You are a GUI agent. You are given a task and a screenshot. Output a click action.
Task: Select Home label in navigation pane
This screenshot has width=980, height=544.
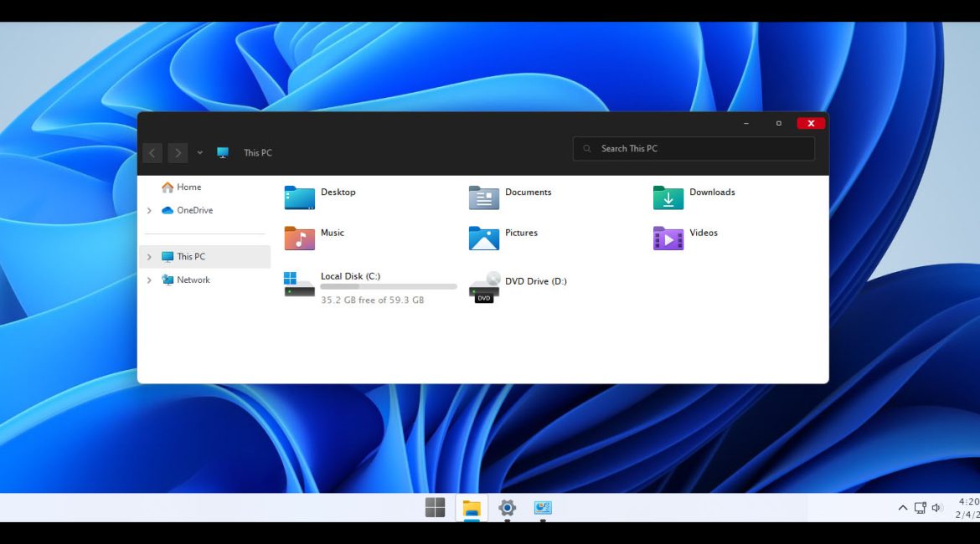tap(188, 187)
